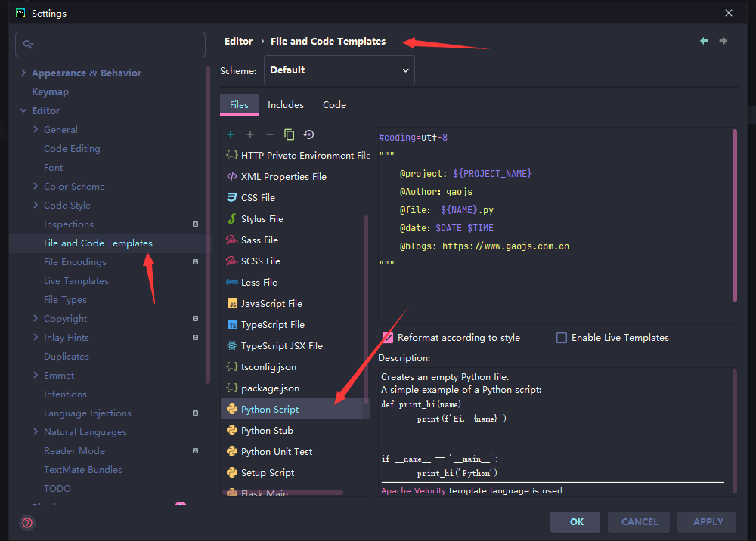
Task: Select the Stylus File icon
Action: pos(232,218)
